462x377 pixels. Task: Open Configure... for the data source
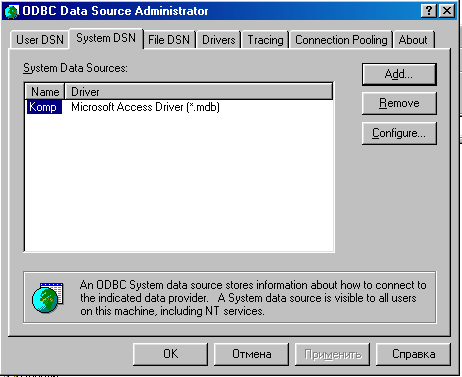tap(399, 133)
